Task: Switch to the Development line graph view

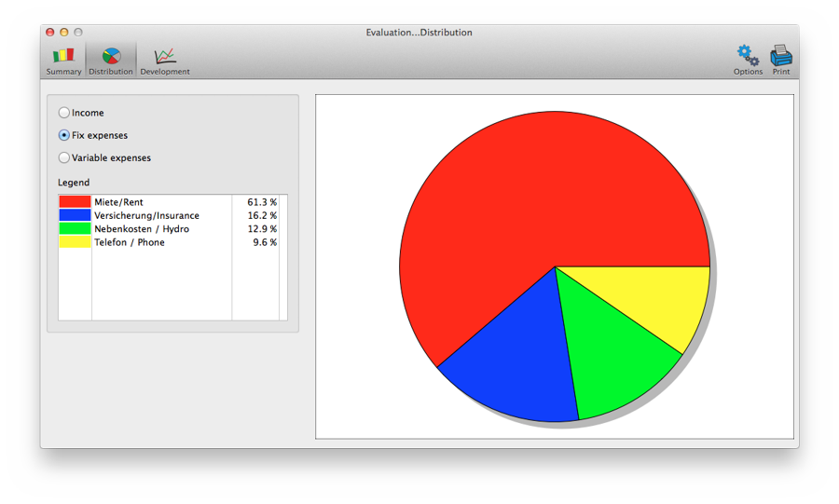Action: tap(165, 61)
